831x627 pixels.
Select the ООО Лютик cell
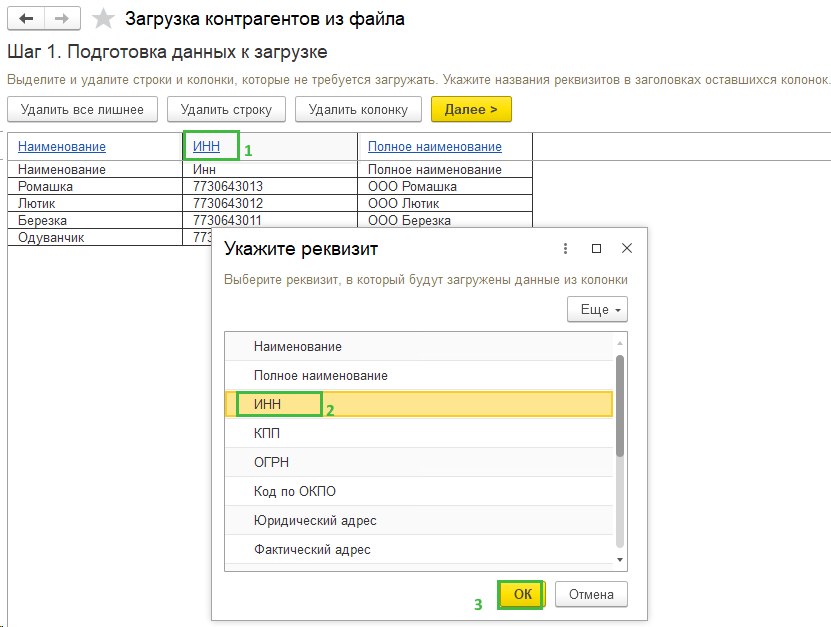click(445, 204)
